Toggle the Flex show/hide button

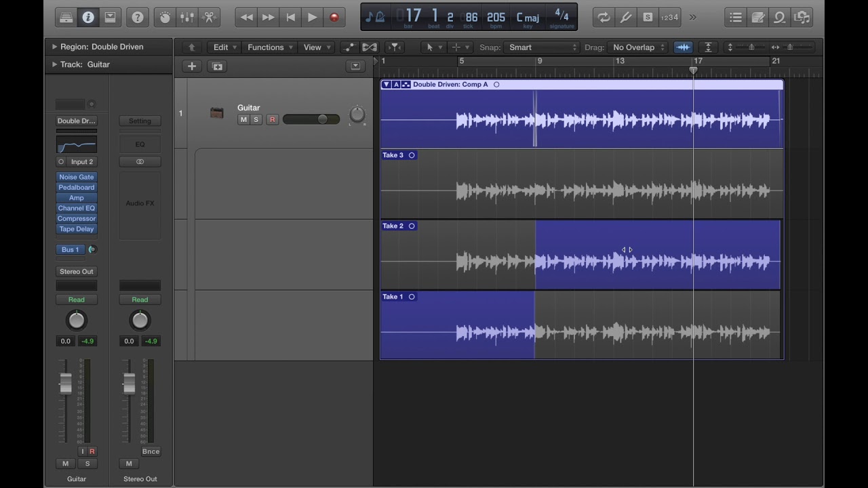pos(369,47)
